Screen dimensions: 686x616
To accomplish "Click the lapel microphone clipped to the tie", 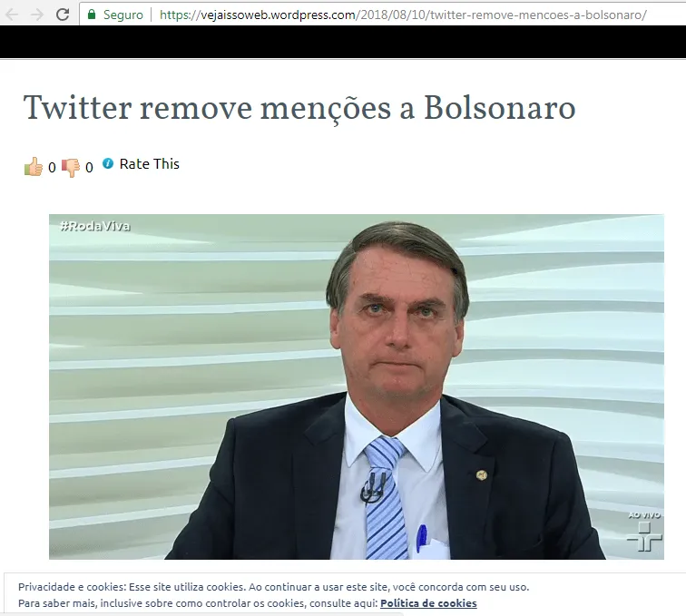I will point(373,488).
